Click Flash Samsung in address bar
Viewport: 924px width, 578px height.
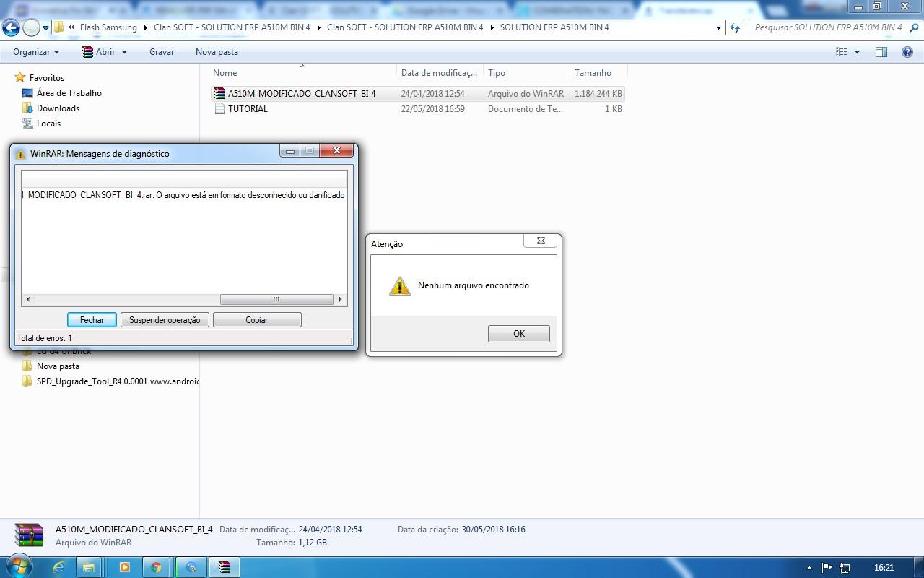pos(108,27)
